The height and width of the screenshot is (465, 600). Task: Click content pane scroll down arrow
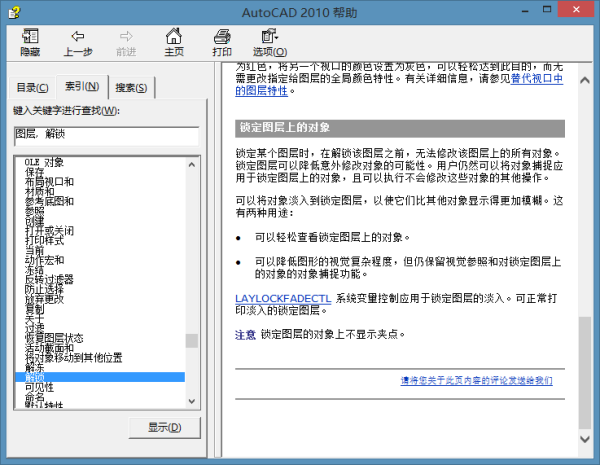tap(585, 439)
